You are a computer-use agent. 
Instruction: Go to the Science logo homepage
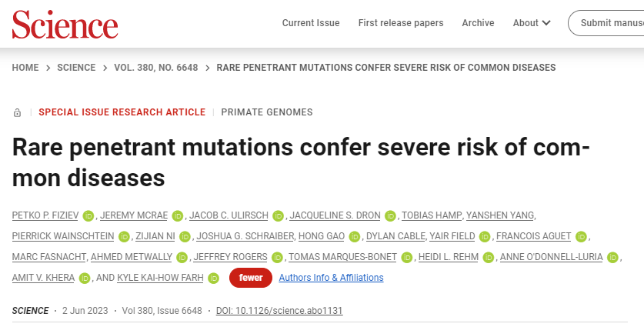point(65,25)
